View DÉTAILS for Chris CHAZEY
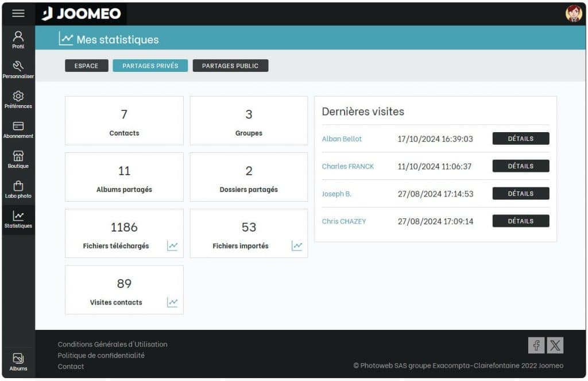Image resolution: width=588 pixels, height=381 pixels. coord(520,221)
